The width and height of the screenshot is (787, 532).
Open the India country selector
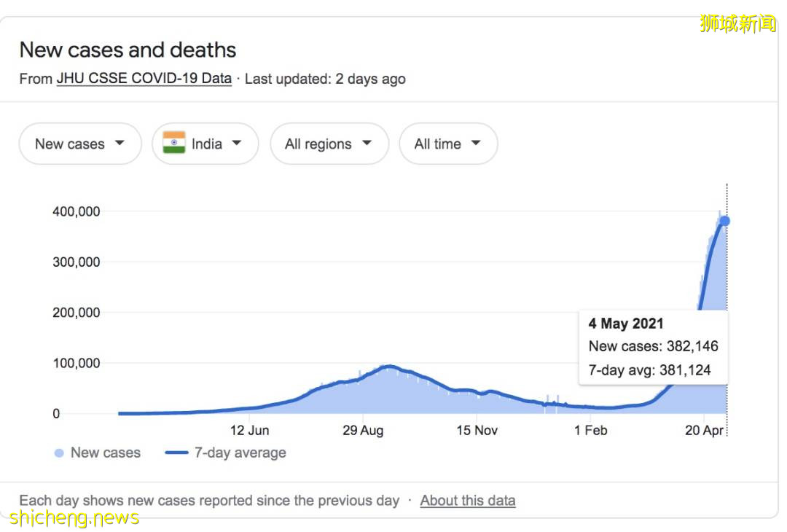[205, 144]
